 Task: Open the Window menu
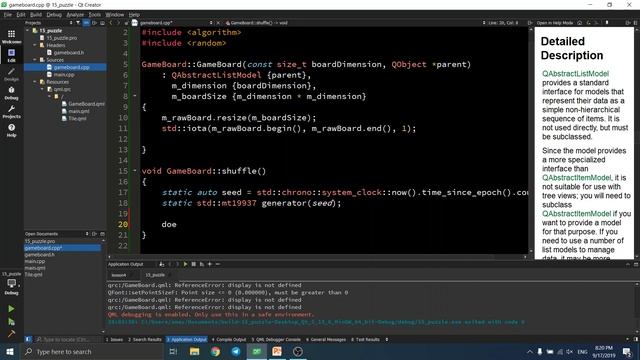coord(115,15)
